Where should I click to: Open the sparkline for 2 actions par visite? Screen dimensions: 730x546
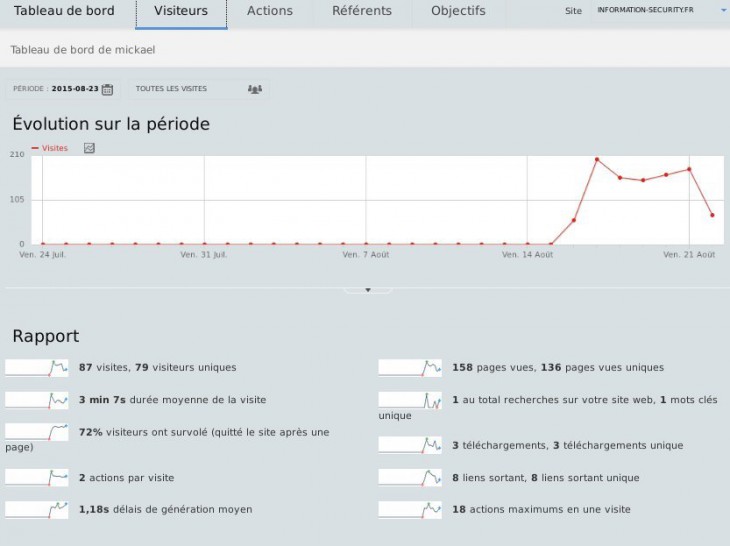[37, 478]
